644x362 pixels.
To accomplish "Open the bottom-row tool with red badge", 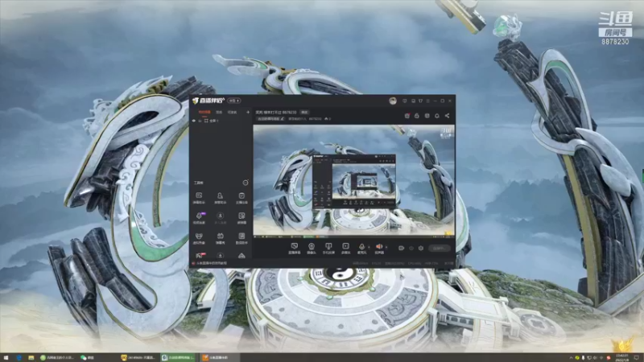I will point(199,255).
